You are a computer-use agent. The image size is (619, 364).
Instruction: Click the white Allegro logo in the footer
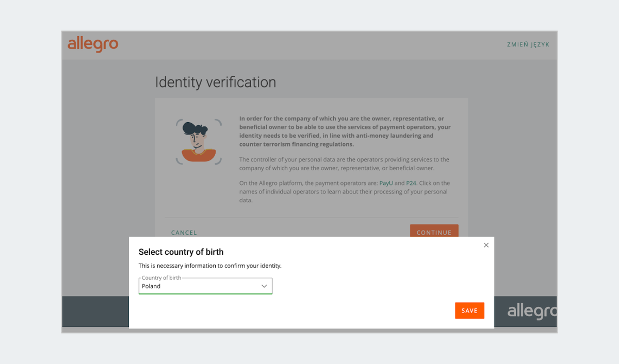click(531, 311)
